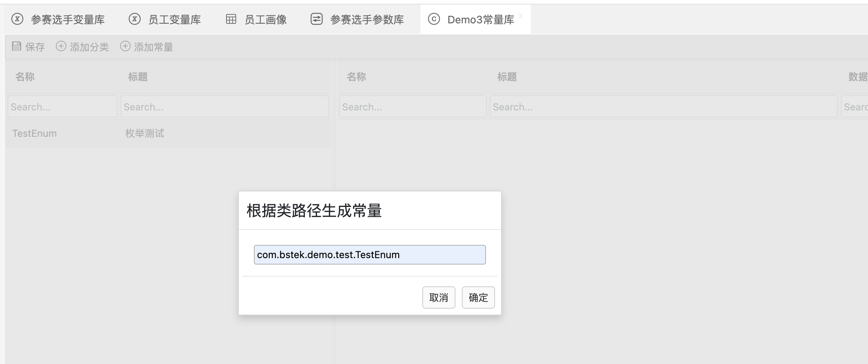Focus the class path input field
The height and width of the screenshot is (364, 868).
(370, 255)
